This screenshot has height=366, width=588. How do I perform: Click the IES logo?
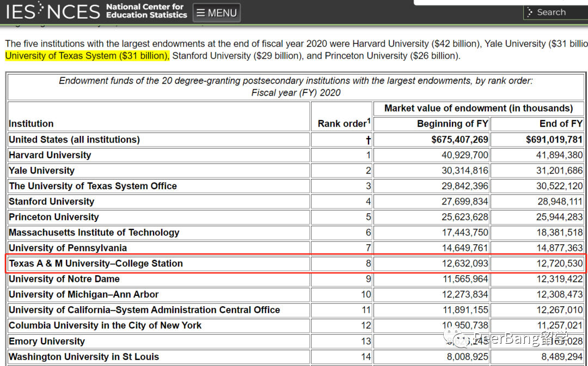tap(20, 11)
